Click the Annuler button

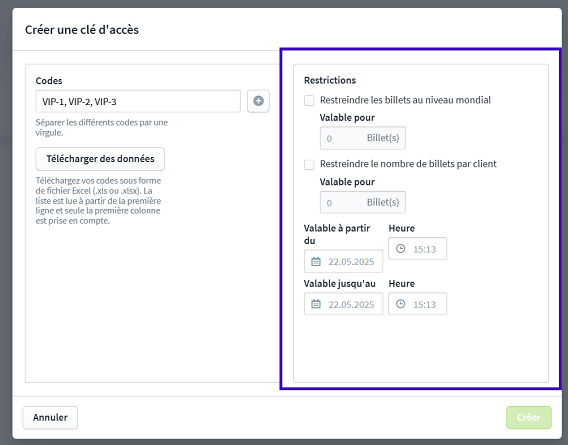pos(50,417)
